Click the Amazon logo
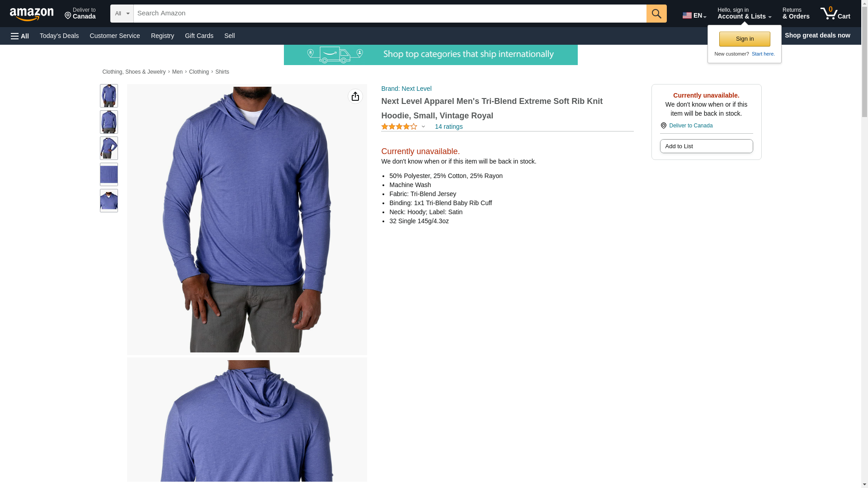Image resolution: width=868 pixels, height=488 pixels. tap(32, 14)
